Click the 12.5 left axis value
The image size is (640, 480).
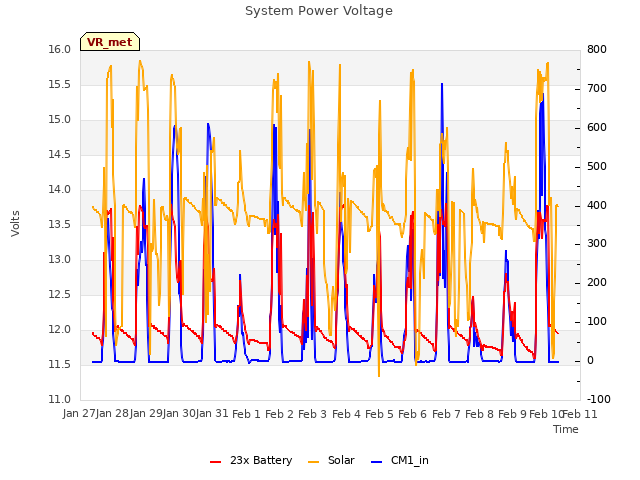click(60, 295)
